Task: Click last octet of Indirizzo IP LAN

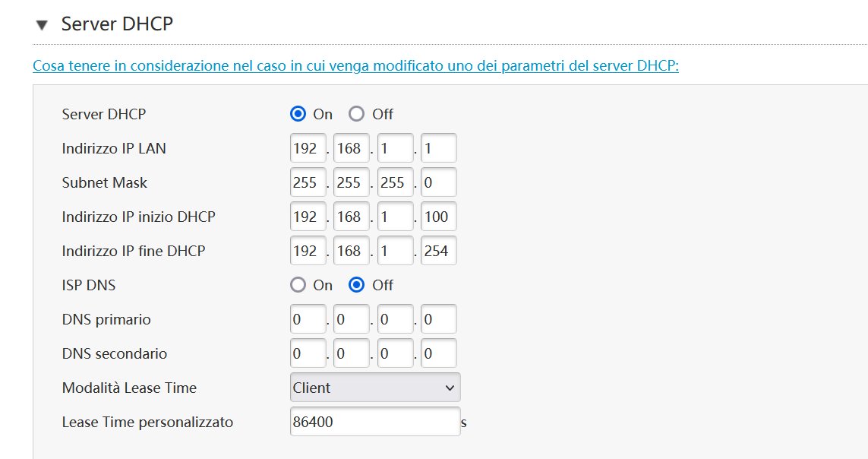Action: point(438,148)
